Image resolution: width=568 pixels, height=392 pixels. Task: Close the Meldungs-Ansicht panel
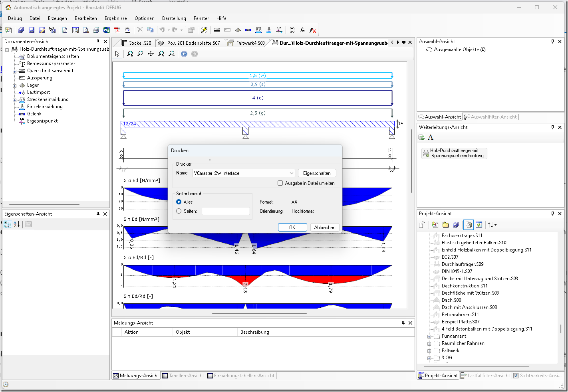point(411,323)
